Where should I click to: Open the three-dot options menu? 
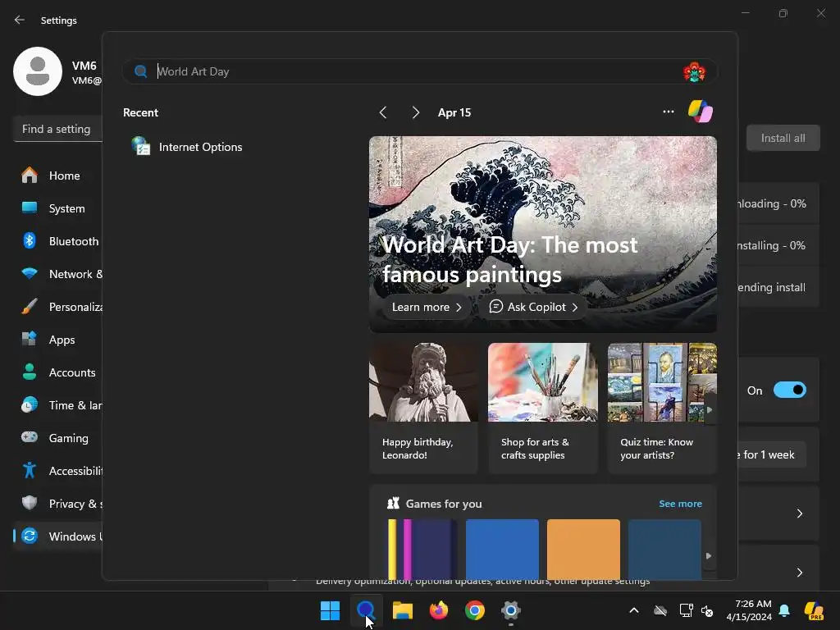point(668,112)
